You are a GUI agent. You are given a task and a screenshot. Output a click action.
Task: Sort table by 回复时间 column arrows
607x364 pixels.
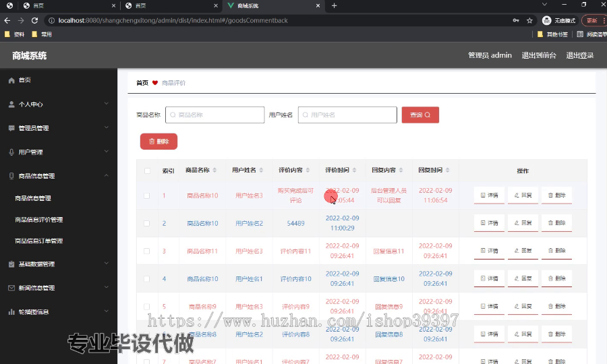(448, 170)
